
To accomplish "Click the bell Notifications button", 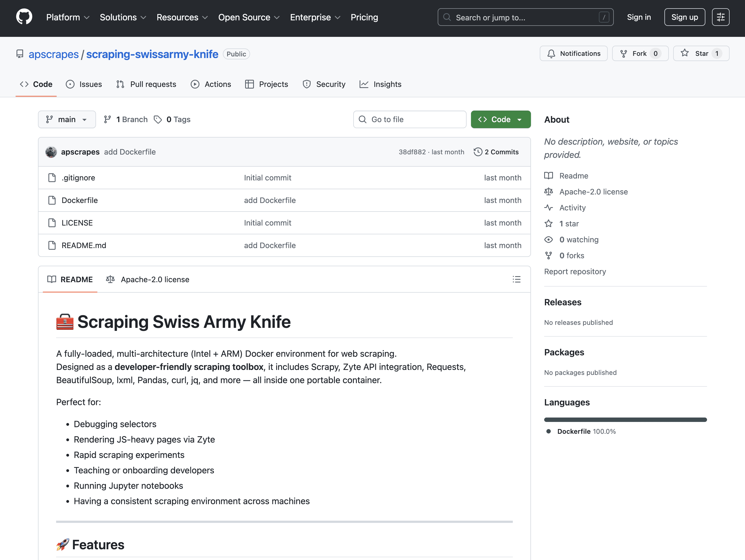I will [x=573, y=54].
